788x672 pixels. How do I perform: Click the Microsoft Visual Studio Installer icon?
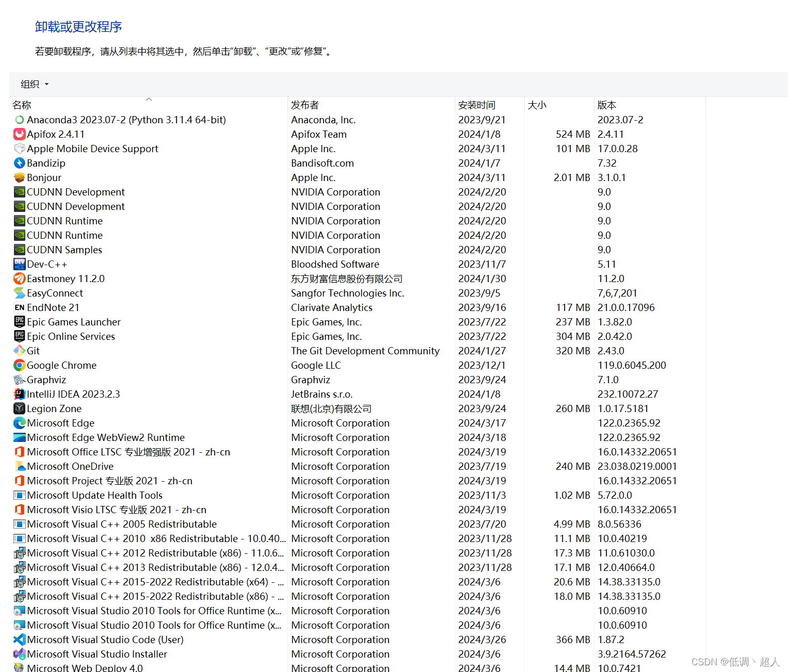[x=20, y=654]
